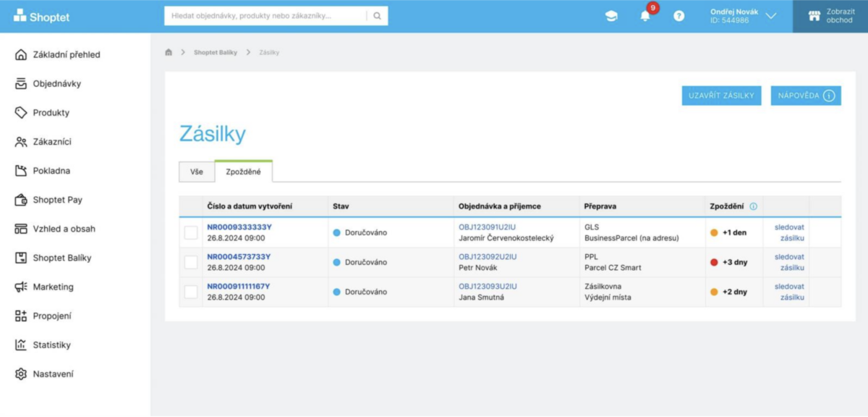Select checkbox for shipment NR0009333333Y
This screenshot has height=417, width=868.
click(x=191, y=232)
